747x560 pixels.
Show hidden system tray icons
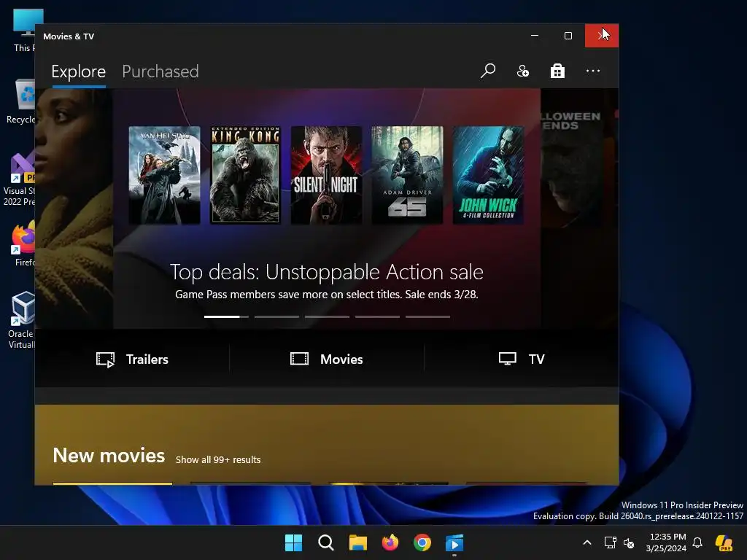(587, 542)
